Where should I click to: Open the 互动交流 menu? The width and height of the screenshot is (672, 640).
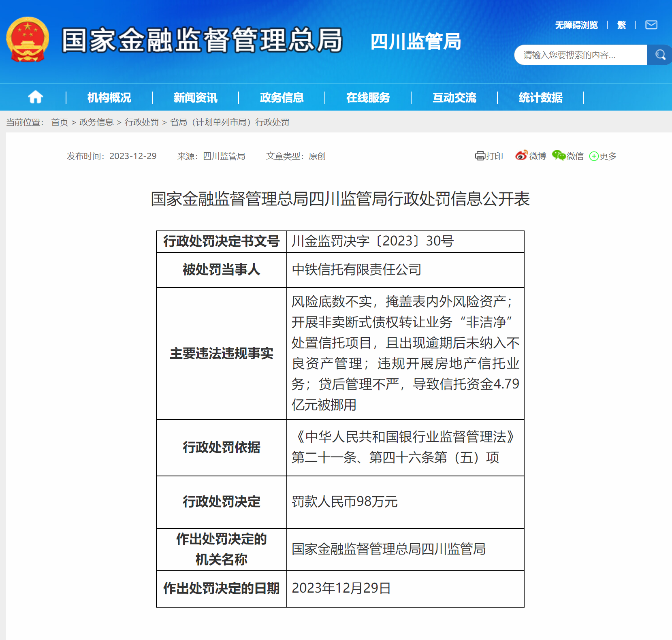[454, 98]
